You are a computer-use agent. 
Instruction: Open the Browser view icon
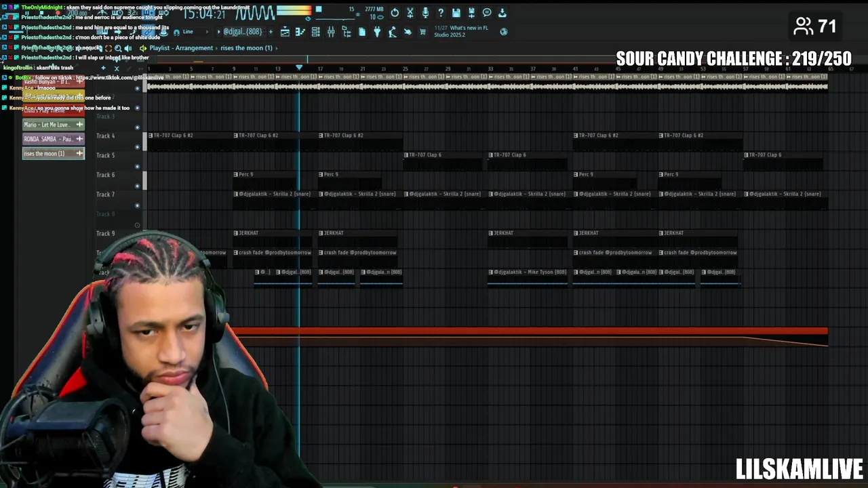point(347,32)
